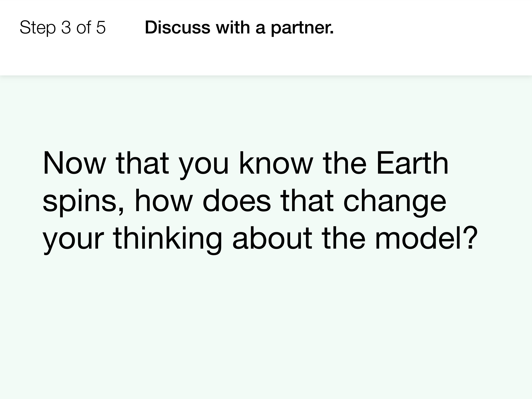This screenshot has width=532, height=399.
Task: Click the word "Discuss" in the bold heading
Action: (178, 27)
